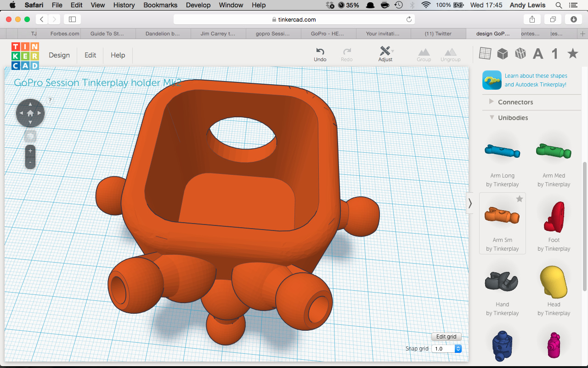The width and height of the screenshot is (588, 368).
Task: Open the Design menu
Action: [59, 55]
